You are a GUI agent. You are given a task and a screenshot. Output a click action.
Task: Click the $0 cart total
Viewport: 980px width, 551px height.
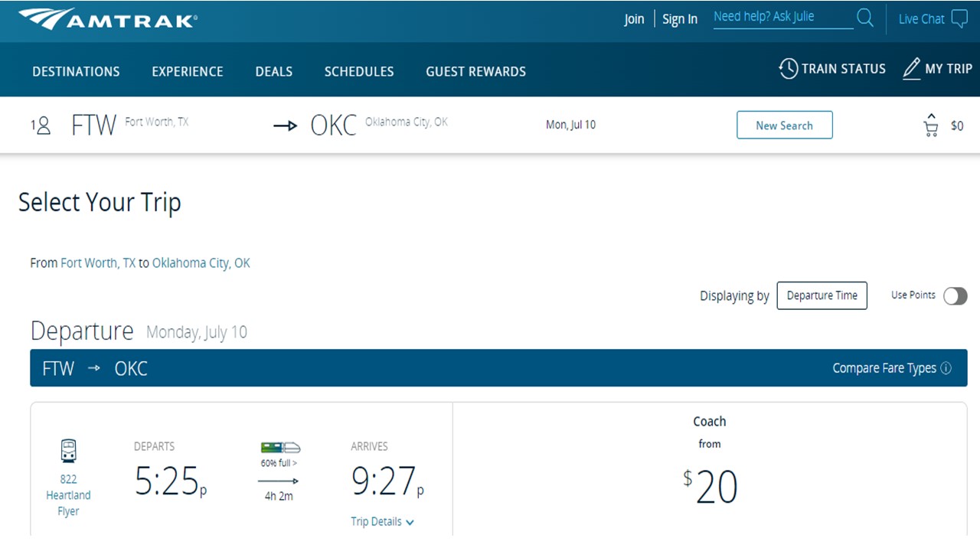957,126
